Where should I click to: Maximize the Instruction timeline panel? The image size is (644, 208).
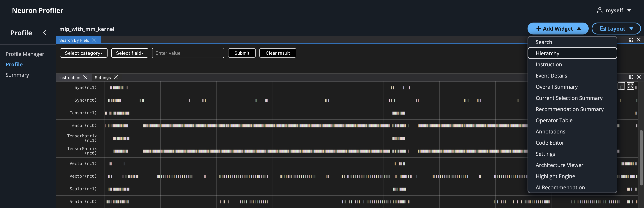631,77
